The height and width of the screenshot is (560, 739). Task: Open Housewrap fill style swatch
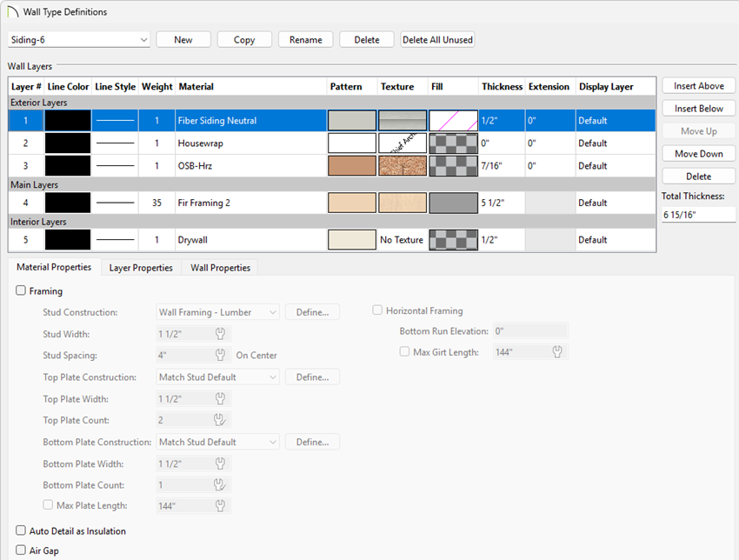pyautogui.click(x=453, y=143)
